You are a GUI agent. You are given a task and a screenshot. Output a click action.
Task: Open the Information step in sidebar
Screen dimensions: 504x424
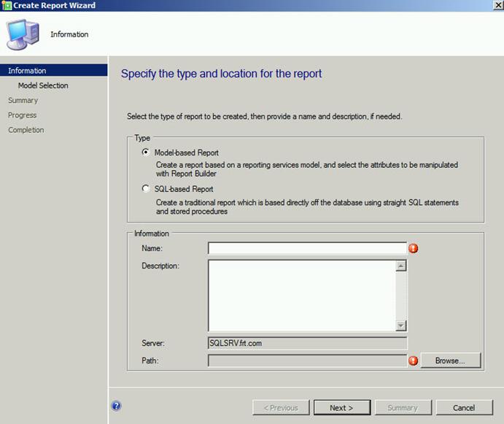54,71
